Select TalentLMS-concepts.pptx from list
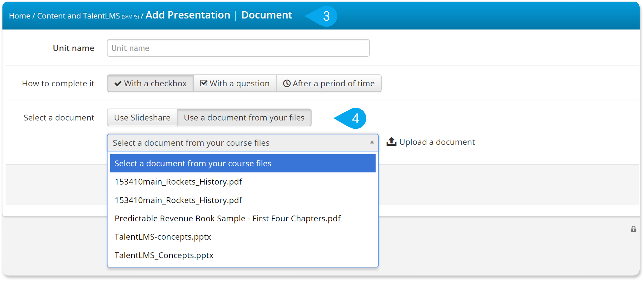The height and width of the screenshot is (281, 644). click(243, 237)
